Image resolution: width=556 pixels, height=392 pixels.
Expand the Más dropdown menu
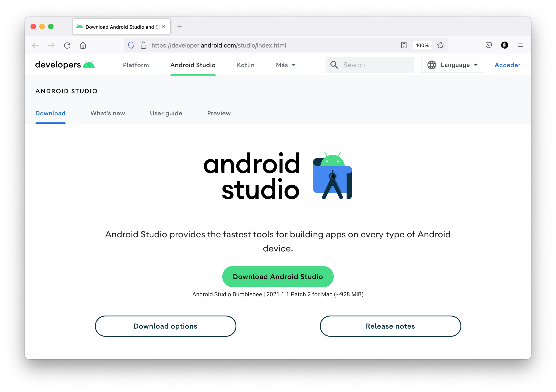pyautogui.click(x=286, y=65)
